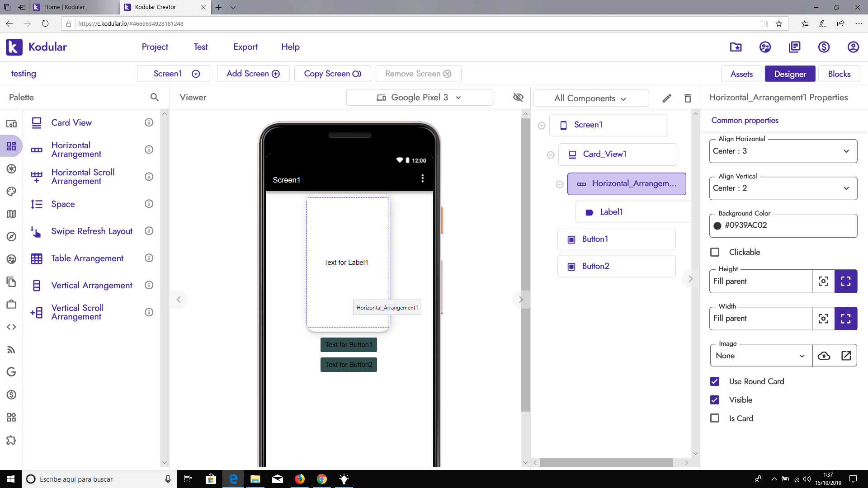Click the rename component pencil icon
Image resolution: width=868 pixels, height=488 pixels.
667,98
